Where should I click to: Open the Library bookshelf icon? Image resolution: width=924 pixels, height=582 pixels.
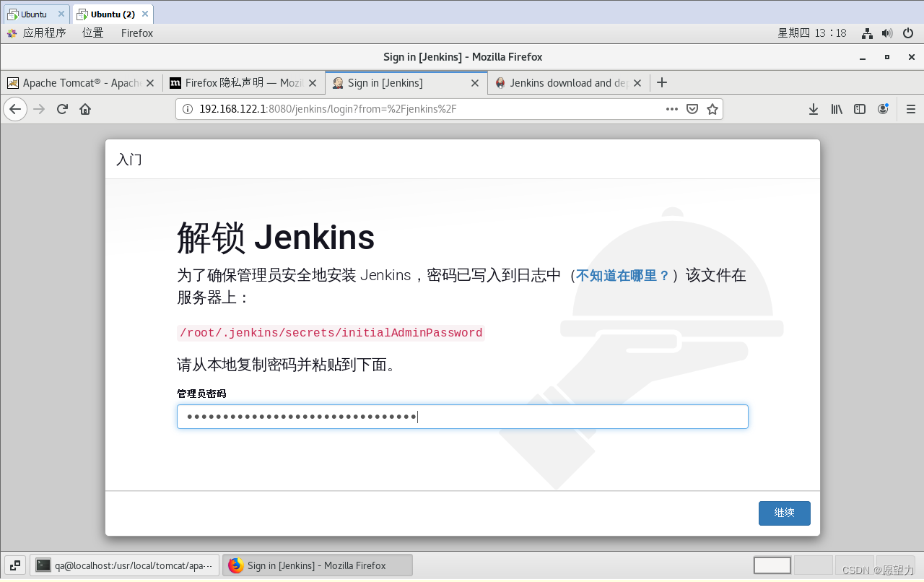[837, 109]
